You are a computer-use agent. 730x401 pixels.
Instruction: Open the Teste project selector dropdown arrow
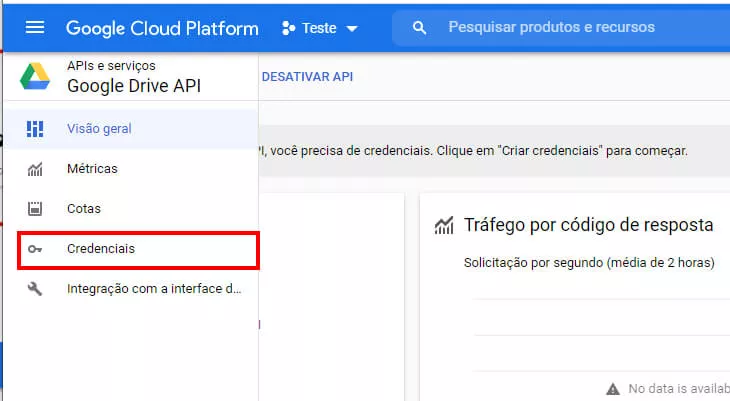[x=352, y=29]
